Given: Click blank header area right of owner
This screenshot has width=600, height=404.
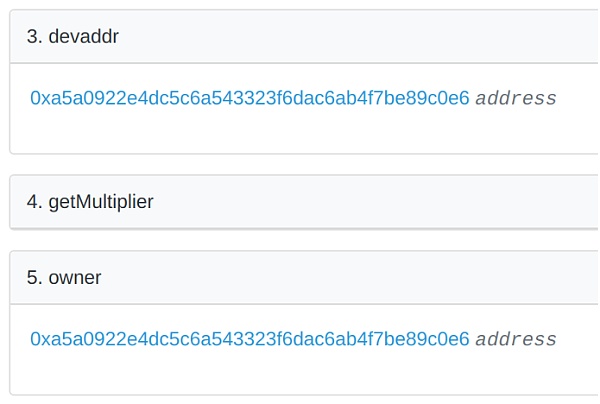Looking at the screenshot, I should tap(400, 278).
